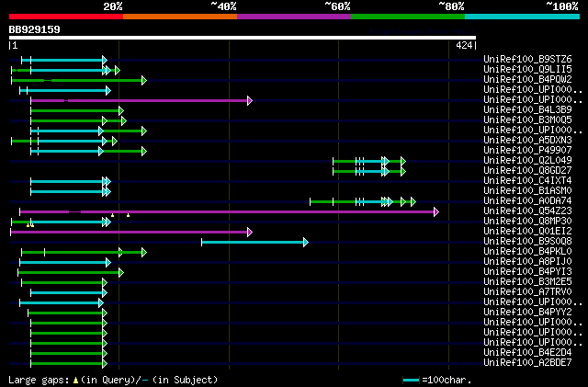Click the purple arrowhead ending Q01EI2 alignment

[250, 232]
